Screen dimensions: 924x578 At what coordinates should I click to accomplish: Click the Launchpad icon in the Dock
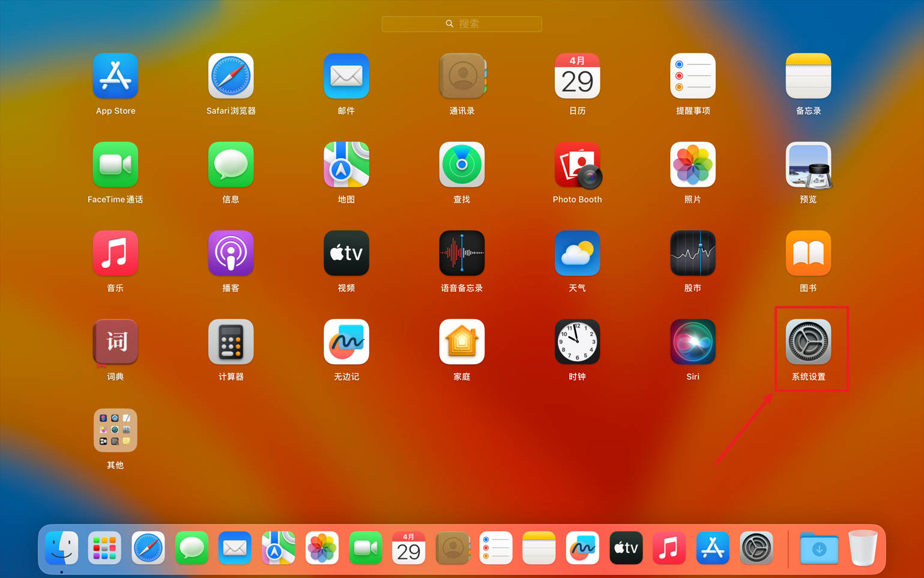pyautogui.click(x=104, y=548)
